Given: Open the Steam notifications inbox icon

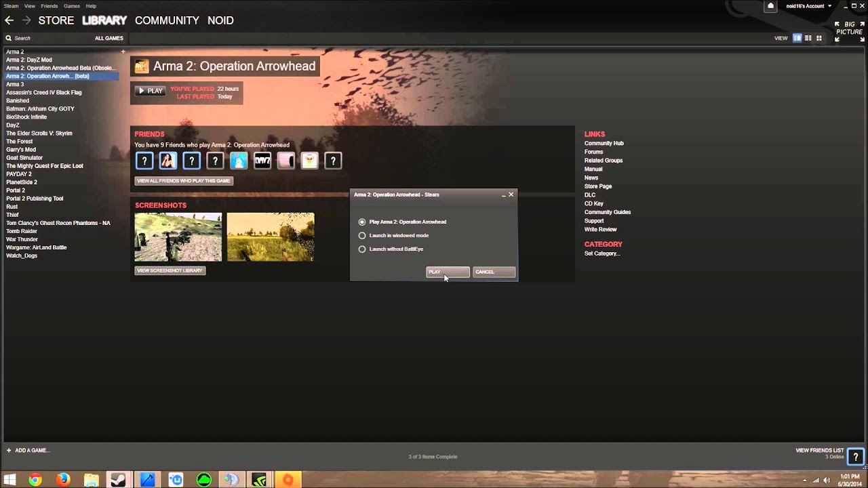Looking at the screenshot, I should pyautogui.click(x=770, y=6).
